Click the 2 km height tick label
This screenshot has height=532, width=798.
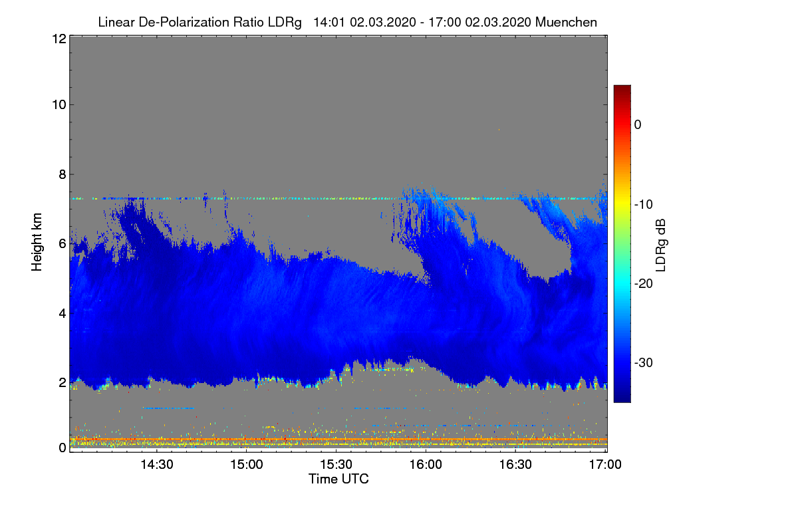[x=61, y=382]
